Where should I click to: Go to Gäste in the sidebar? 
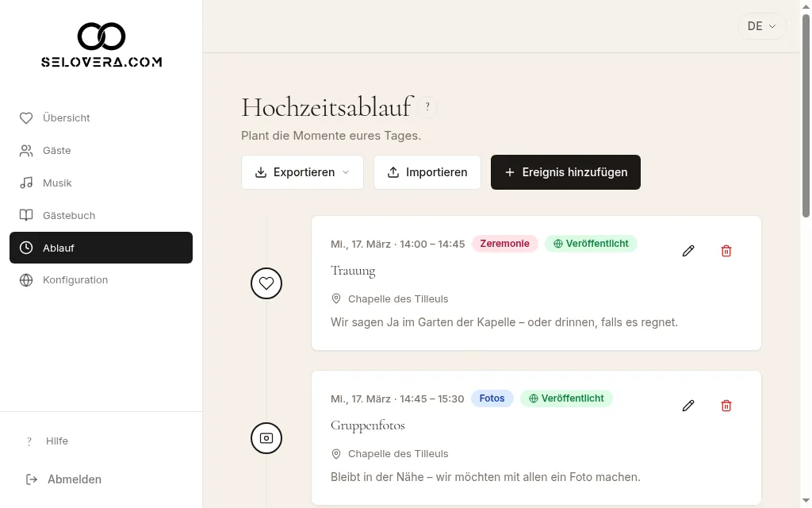point(101,150)
